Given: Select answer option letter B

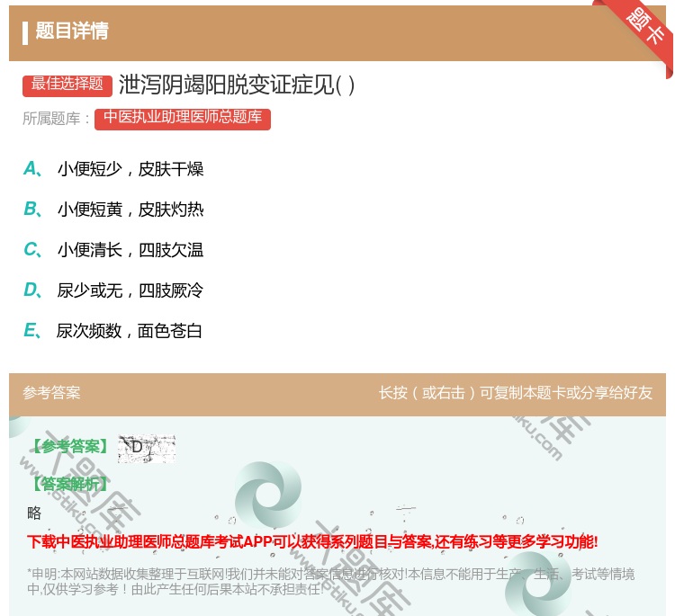Looking at the screenshot, I should (x=31, y=210).
